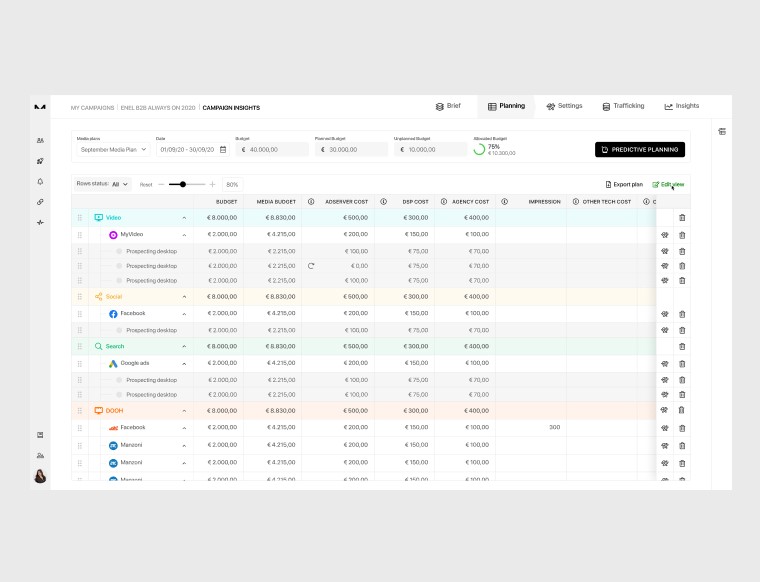The height and width of the screenshot is (582, 760).
Task: Click the refresh icon in Adserver Cost column
Action: click(x=311, y=266)
